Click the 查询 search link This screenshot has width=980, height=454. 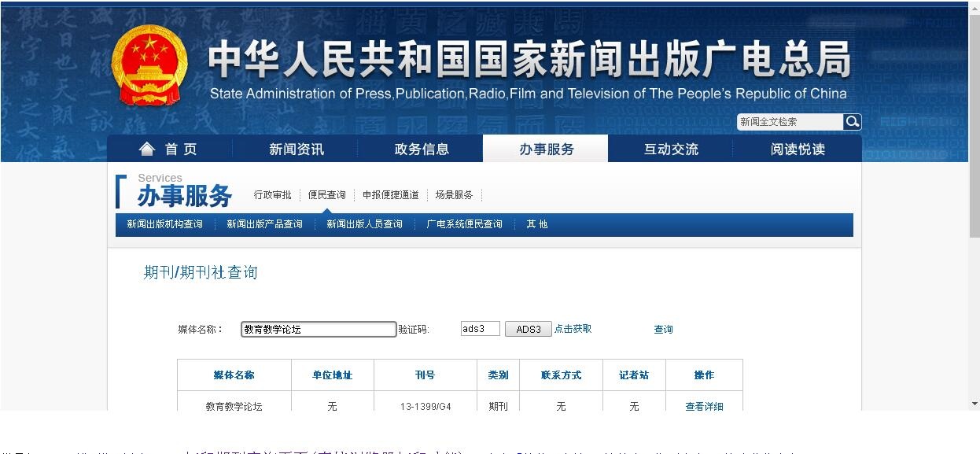point(663,330)
